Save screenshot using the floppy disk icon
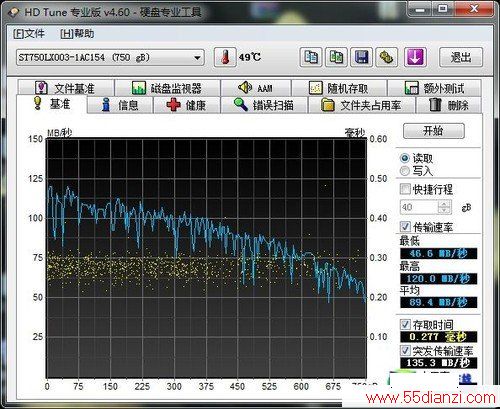The height and width of the screenshot is (409, 500). (x=362, y=57)
